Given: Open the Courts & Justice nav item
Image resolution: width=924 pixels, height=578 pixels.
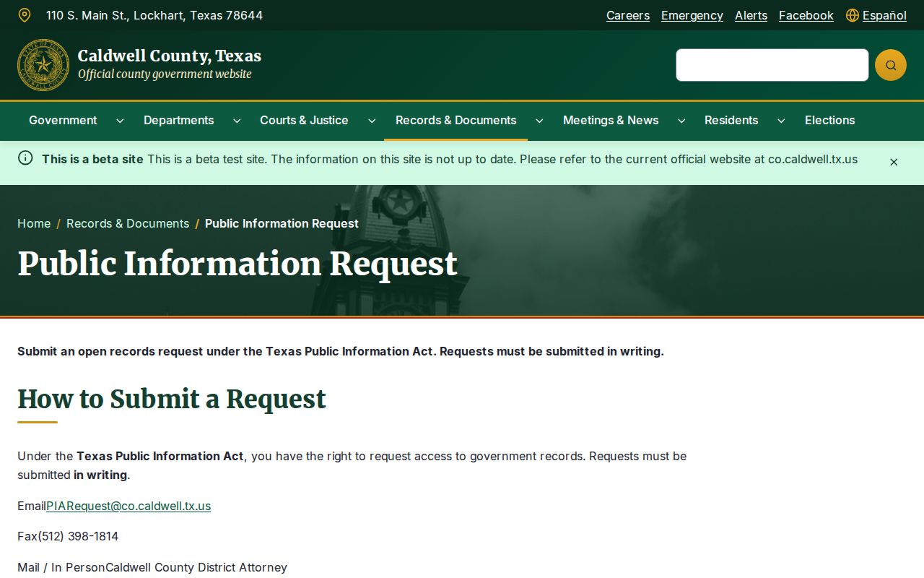Looking at the screenshot, I should [x=304, y=121].
